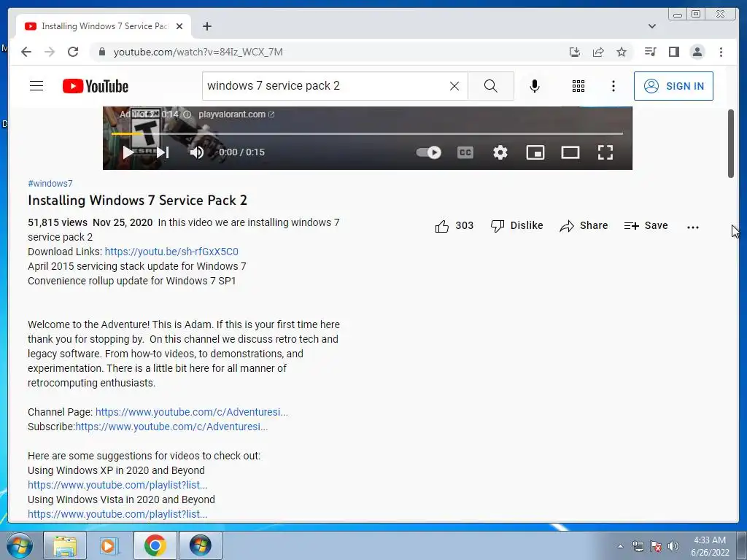The image size is (747, 560).
Task: Open Chrome three-dot menu
Action: [721, 52]
